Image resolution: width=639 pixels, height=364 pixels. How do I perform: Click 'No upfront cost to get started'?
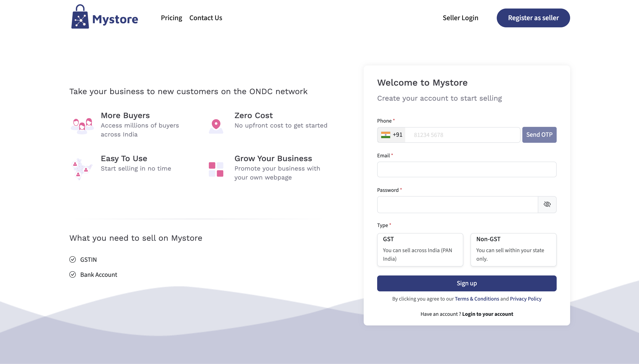pyautogui.click(x=281, y=126)
